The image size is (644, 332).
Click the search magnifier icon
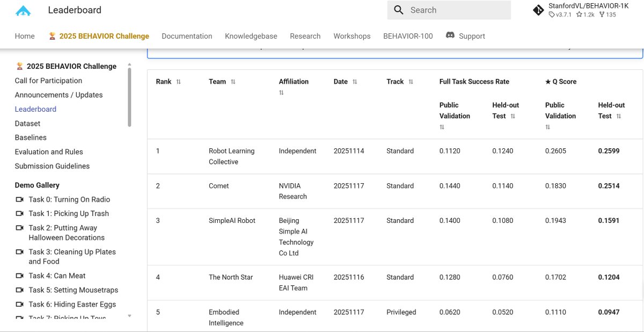pyautogui.click(x=398, y=10)
